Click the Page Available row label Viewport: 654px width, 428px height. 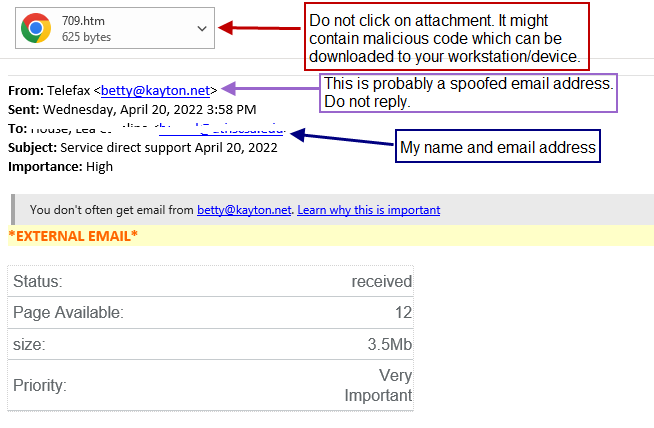(x=68, y=313)
